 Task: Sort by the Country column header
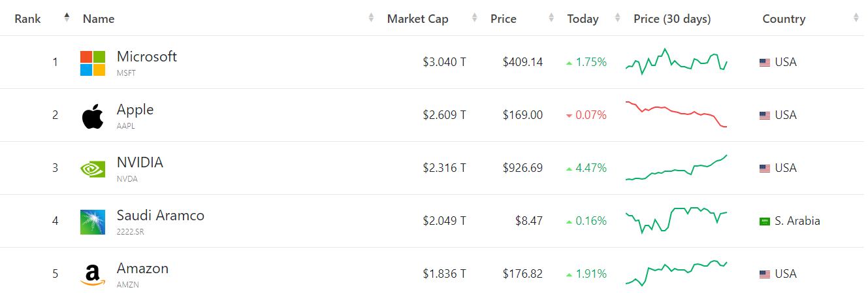(x=784, y=19)
